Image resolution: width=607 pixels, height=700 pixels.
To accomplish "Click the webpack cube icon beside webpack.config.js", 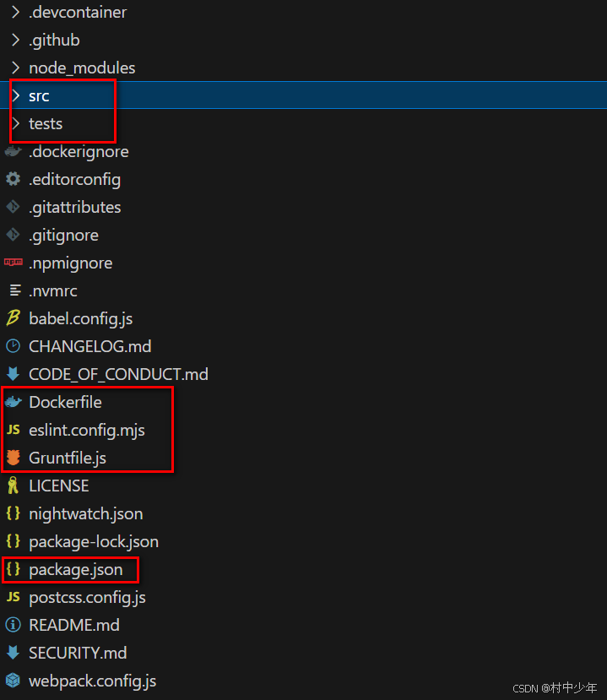I will pos(13,681).
